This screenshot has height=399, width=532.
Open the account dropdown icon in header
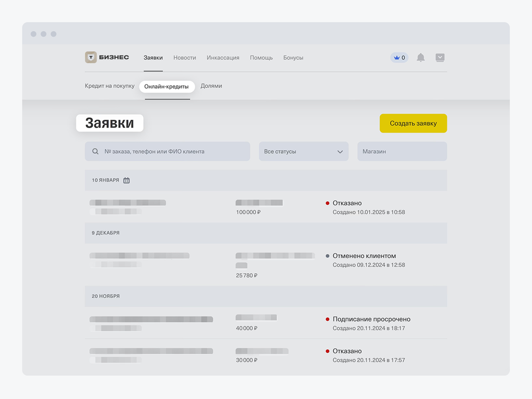440,58
